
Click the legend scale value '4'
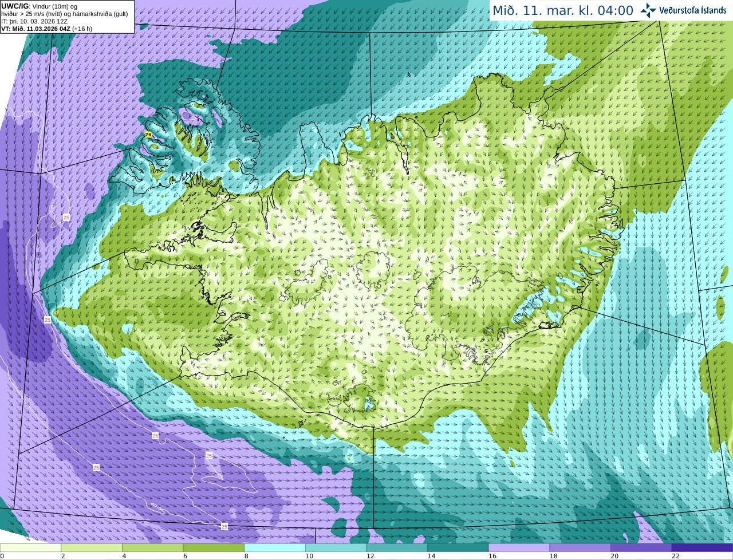pyautogui.click(x=124, y=556)
